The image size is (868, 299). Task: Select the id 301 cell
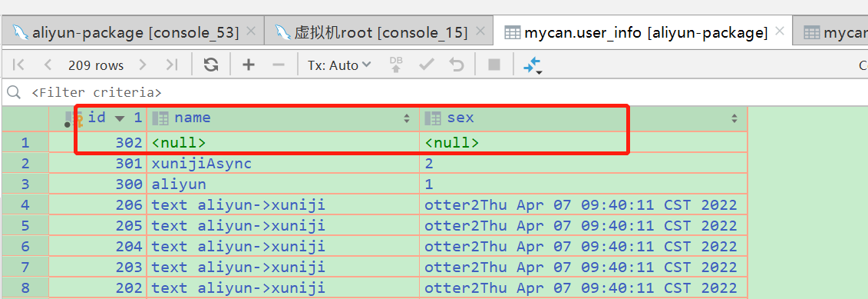[x=97, y=164]
